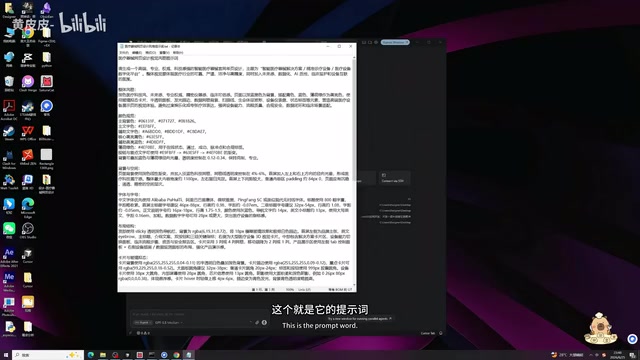Viewport: 640px width, 360px height.
Task: Click the parallel agents tip link
Action: click(359, 318)
